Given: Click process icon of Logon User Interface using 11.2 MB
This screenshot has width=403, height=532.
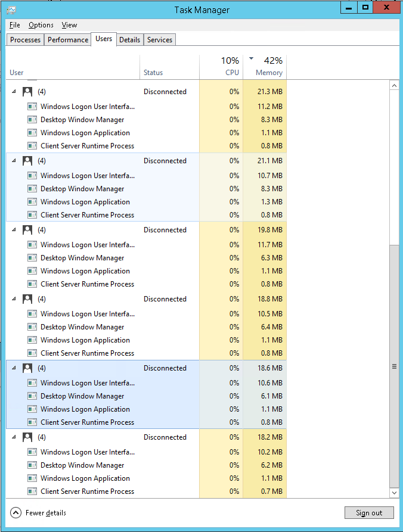Looking at the screenshot, I should click(32, 107).
